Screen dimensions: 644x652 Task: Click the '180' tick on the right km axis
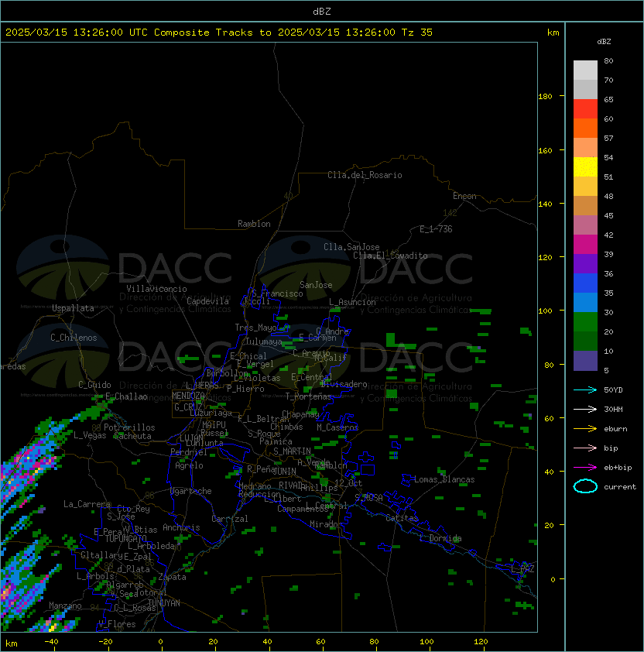click(x=545, y=97)
